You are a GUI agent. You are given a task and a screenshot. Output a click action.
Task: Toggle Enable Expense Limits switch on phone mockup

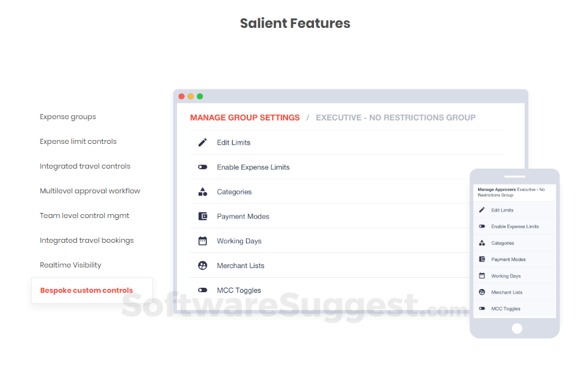(x=482, y=226)
